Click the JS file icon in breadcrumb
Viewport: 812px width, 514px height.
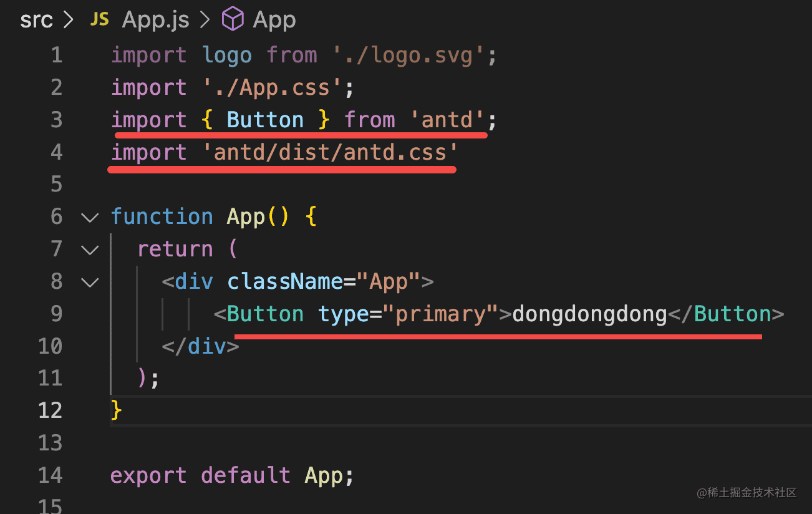click(100, 21)
